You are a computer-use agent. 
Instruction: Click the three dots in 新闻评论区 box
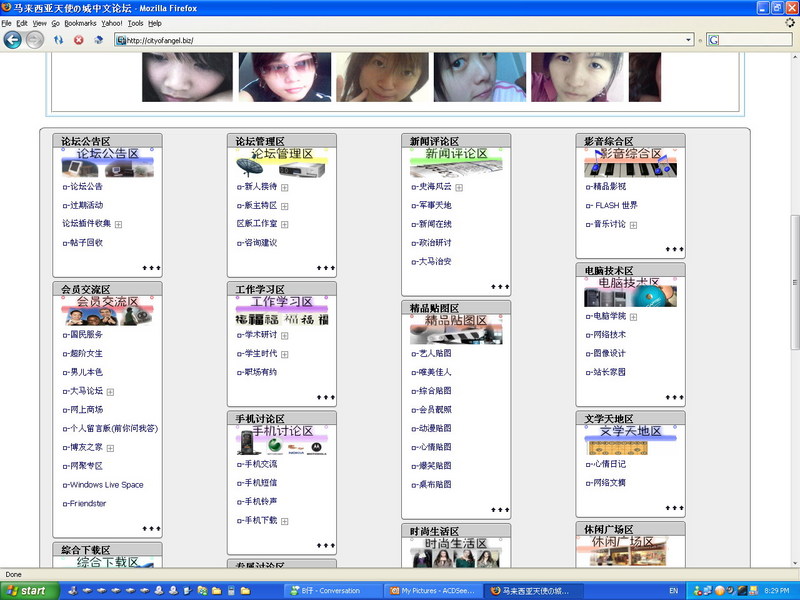tap(500, 287)
